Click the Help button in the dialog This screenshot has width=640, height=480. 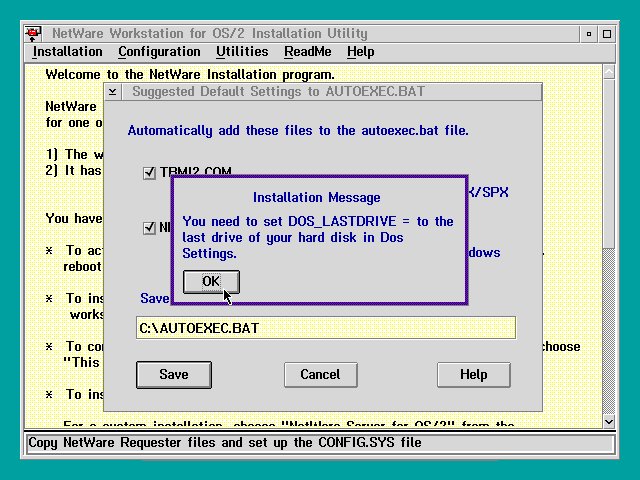coord(473,375)
